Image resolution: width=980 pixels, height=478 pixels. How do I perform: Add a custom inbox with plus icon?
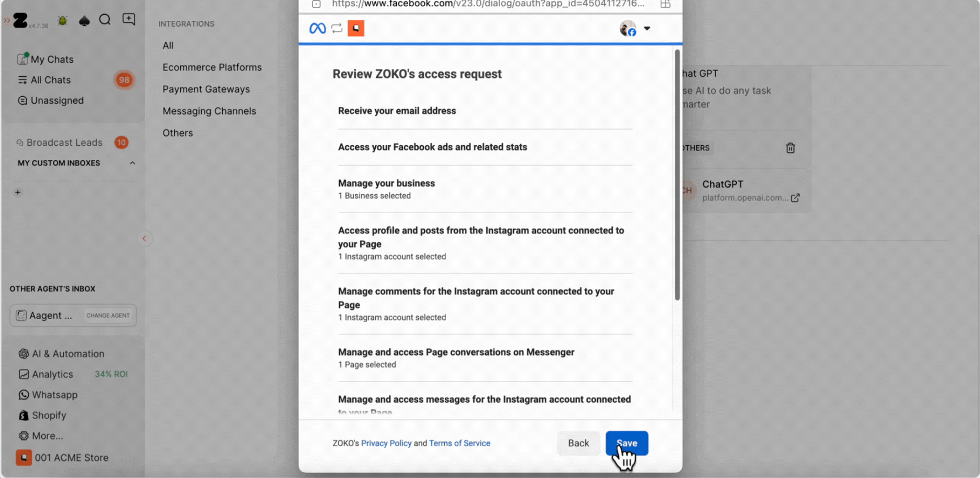point(18,192)
